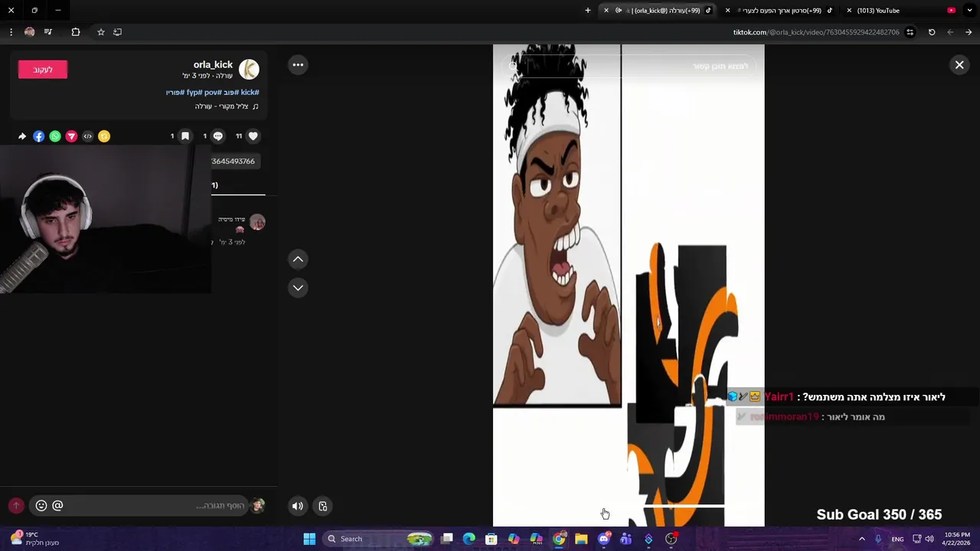The image size is (980, 551).
Task: Close the TikTok video viewer
Action: 959,65
